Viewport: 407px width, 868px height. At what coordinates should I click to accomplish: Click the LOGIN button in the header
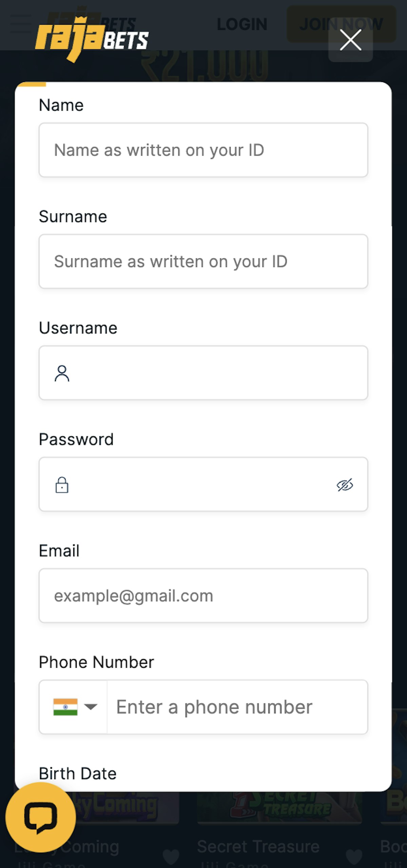pyautogui.click(x=242, y=24)
